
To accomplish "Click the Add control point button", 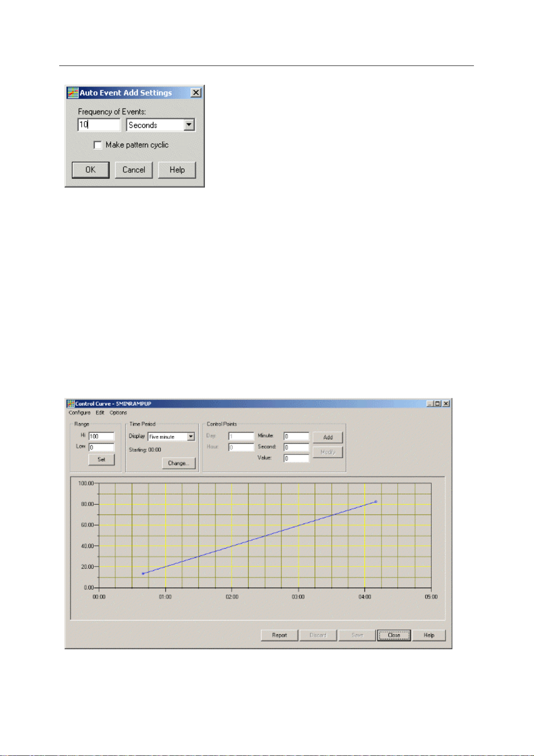I will [328, 437].
